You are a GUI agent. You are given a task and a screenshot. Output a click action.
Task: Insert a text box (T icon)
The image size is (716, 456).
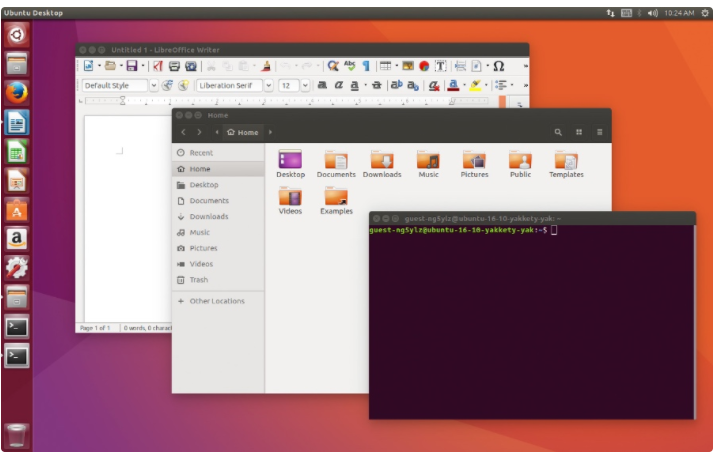point(441,66)
